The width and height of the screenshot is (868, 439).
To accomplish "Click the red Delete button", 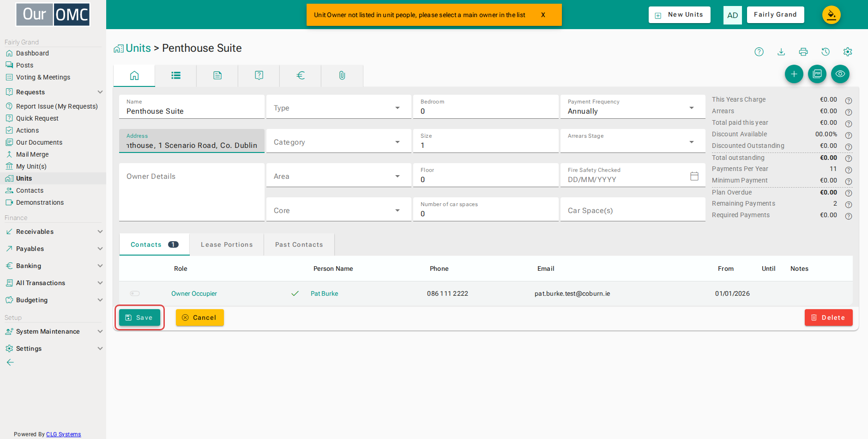I will pyautogui.click(x=829, y=317).
